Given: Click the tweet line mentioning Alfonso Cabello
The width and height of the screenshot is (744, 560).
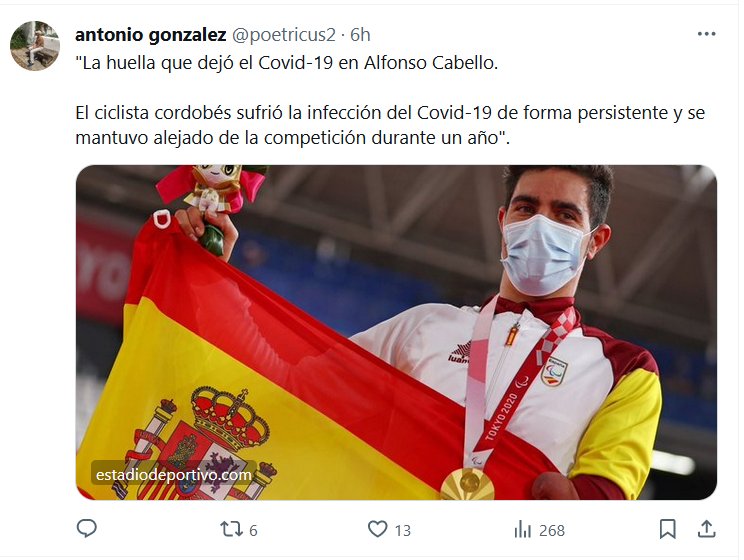Looking at the screenshot, I should 287,63.
